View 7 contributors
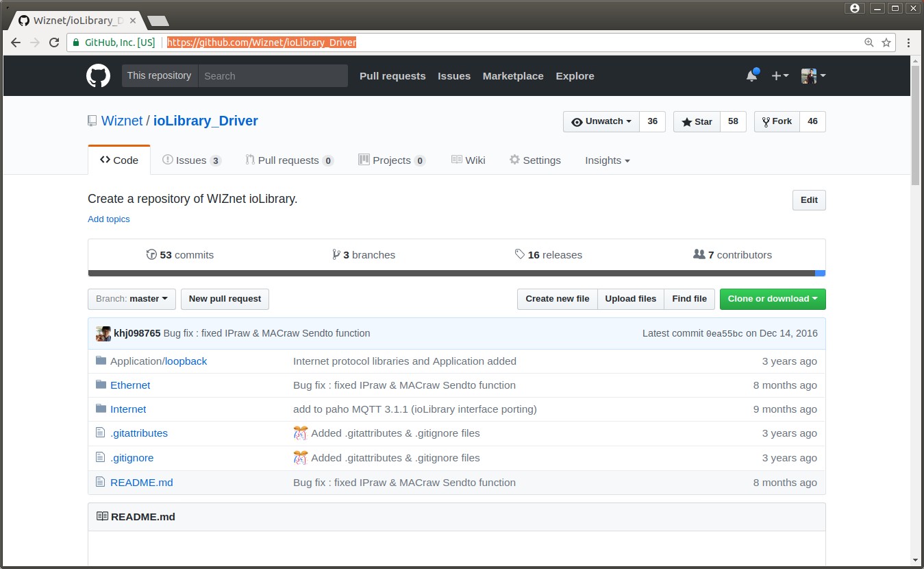924x569 pixels. pos(732,255)
